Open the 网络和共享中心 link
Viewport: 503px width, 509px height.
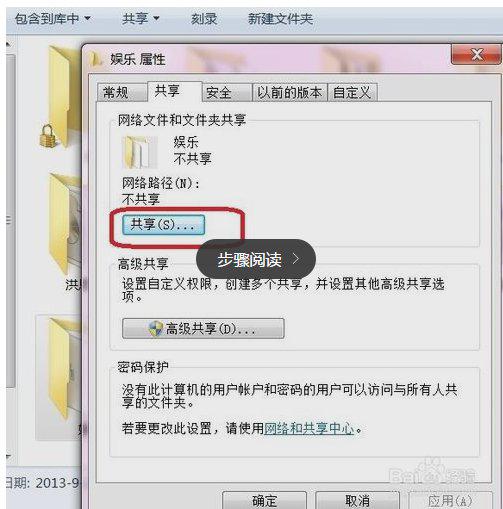[x=309, y=428]
